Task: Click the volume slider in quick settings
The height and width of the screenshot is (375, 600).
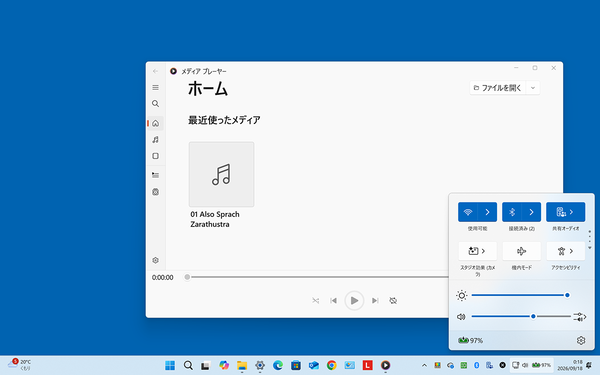Action: (x=521, y=316)
